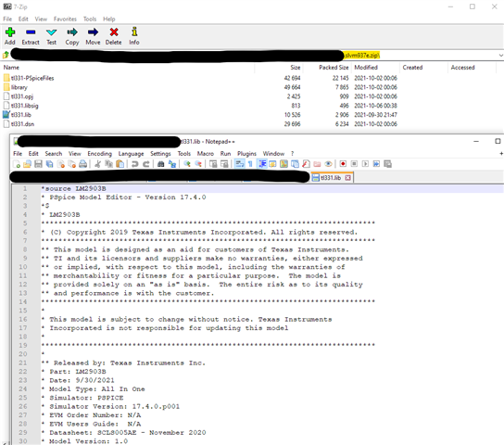
Task: Sort 7-Zip list by Name column
Action: click(x=11, y=68)
